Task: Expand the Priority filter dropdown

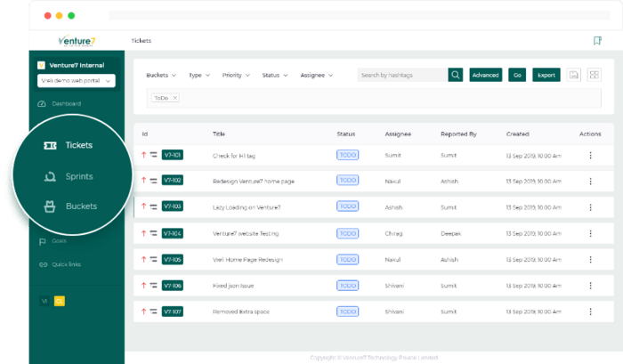Action: tap(236, 75)
